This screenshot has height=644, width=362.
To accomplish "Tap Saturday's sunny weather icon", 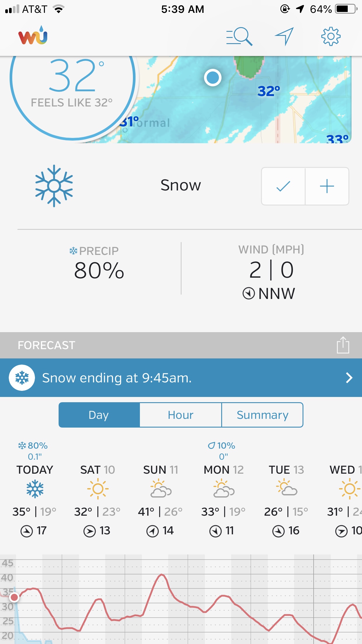I will [x=98, y=489].
